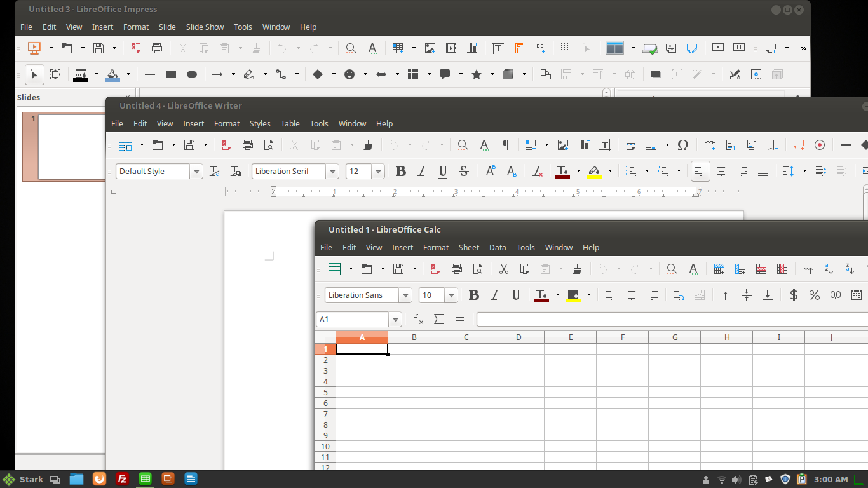Toggle Strikethrough in the Writer toolbar
868x488 pixels.
pyautogui.click(x=463, y=171)
